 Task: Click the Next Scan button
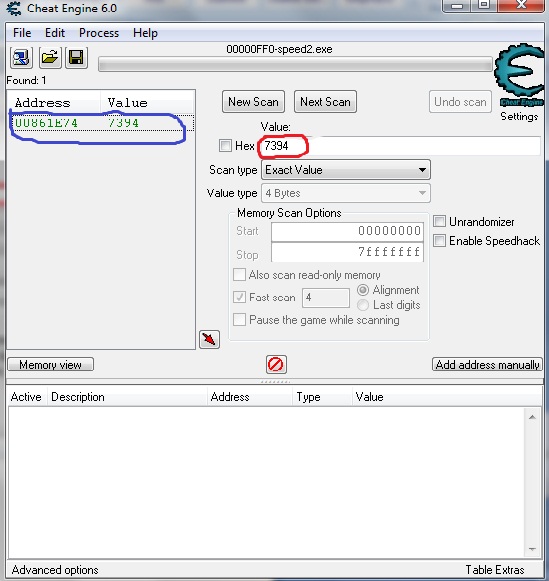pyautogui.click(x=325, y=102)
